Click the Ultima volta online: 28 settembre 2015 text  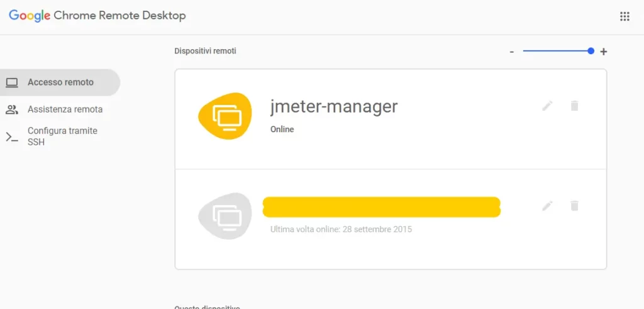click(341, 229)
